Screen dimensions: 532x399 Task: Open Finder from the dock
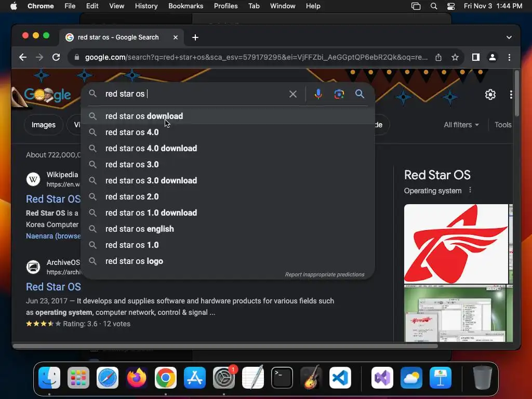click(x=49, y=378)
